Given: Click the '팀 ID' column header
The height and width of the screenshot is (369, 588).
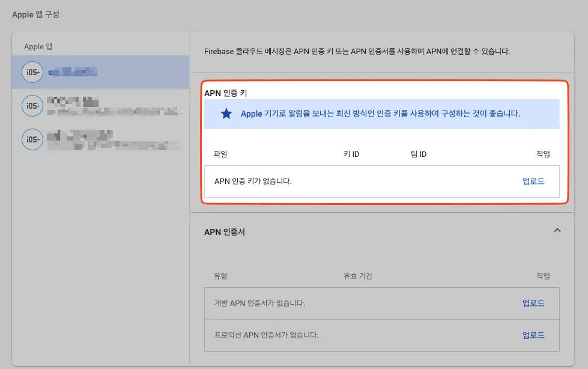Looking at the screenshot, I should (x=419, y=154).
